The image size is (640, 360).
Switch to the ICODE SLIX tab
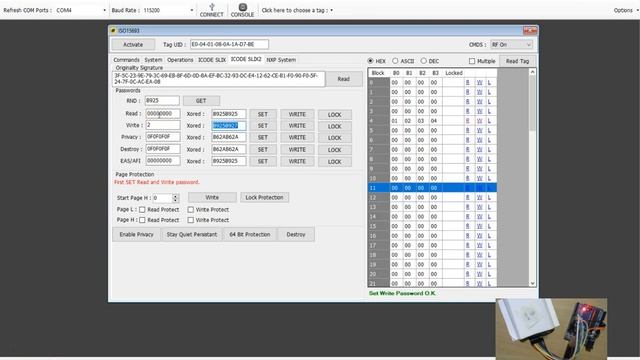(x=212, y=60)
